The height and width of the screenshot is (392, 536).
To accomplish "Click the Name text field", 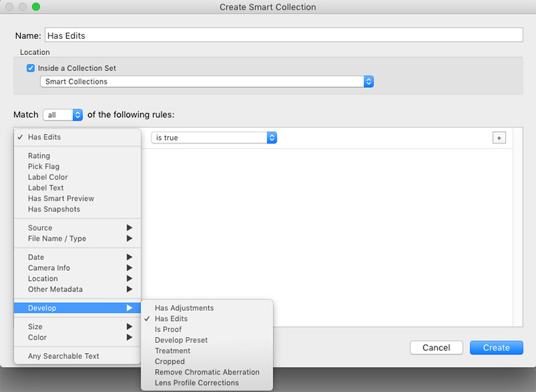I will tap(283, 36).
